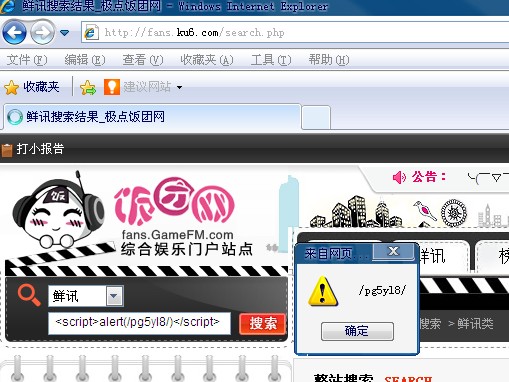Click the 饭团网 pink logo
The image size is (509, 382).
[174, 202]
